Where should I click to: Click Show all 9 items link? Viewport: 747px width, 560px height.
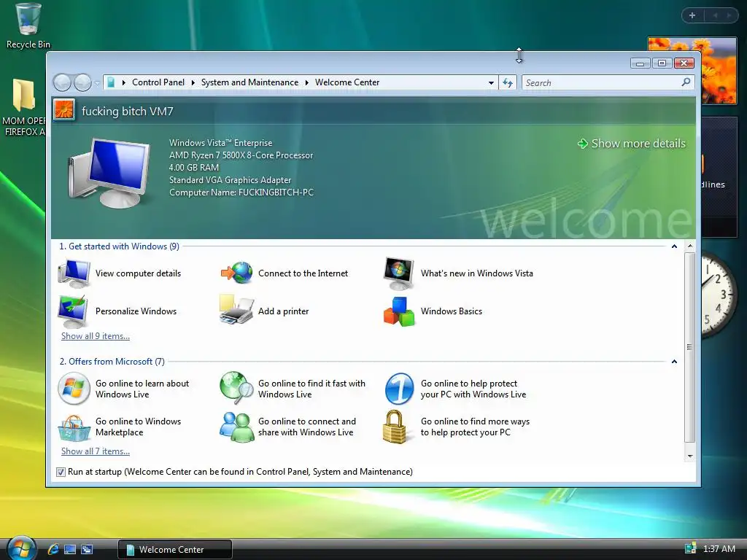[x=96, y=336]
